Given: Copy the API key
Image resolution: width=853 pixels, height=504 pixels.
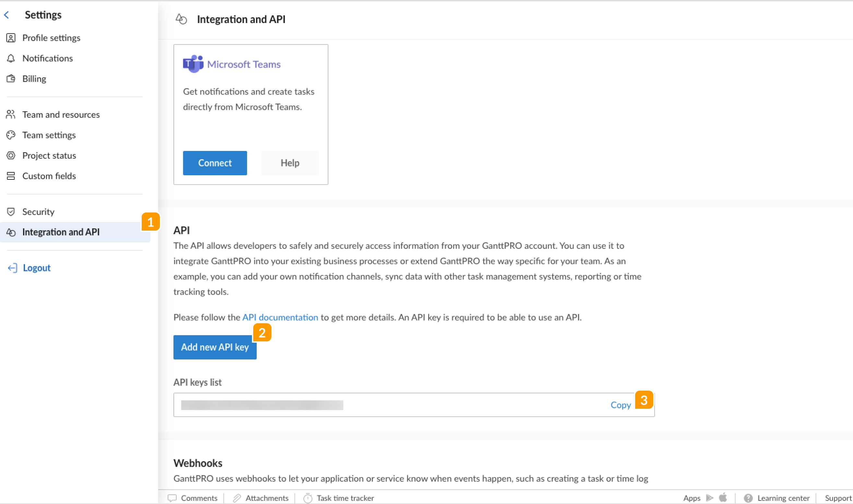Looking at the screenshot, I should 620,405.
